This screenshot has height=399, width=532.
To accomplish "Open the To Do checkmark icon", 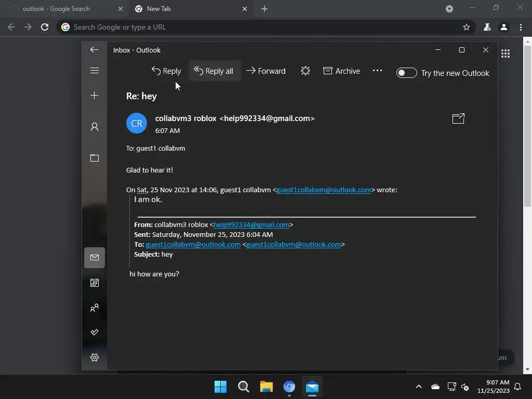I will coord(95,332).
